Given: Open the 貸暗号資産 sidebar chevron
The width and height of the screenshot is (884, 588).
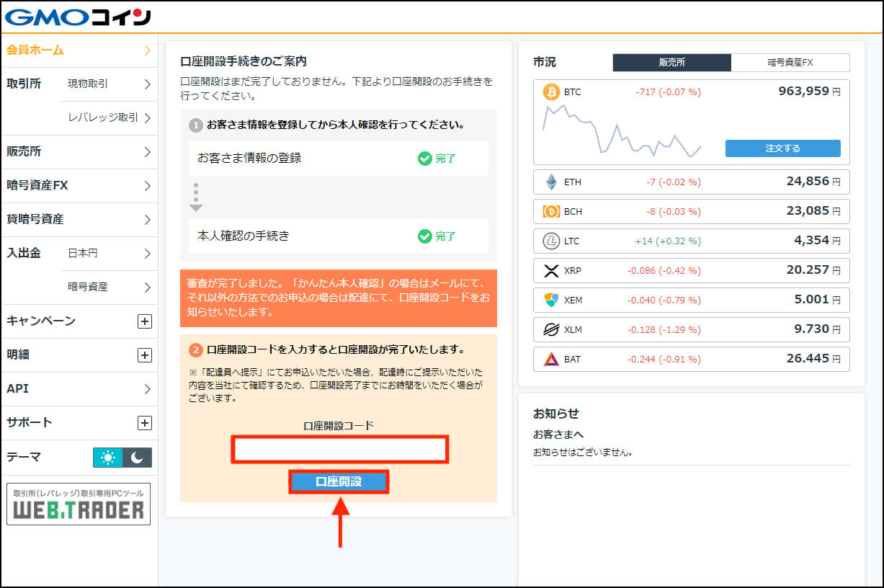Looking at the screenshot, I should tap(147, 220).
